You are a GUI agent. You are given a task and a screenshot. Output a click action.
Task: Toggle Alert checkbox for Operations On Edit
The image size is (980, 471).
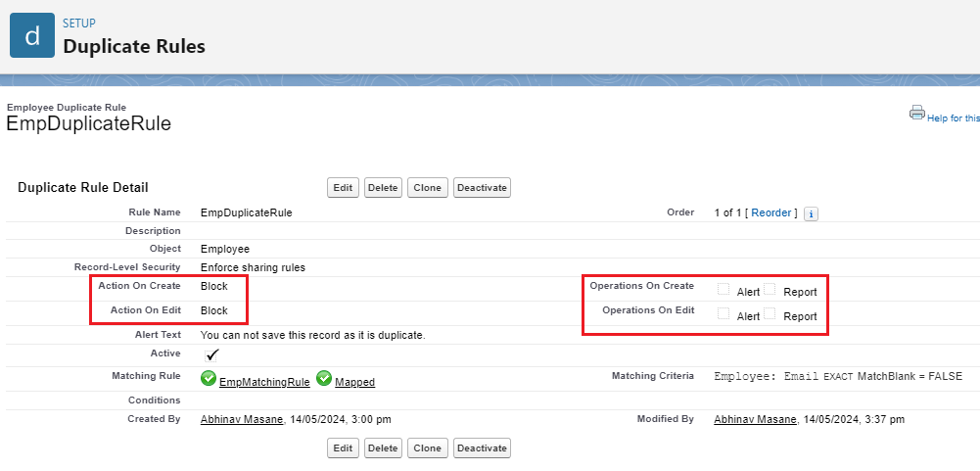(x=723, y=314)
